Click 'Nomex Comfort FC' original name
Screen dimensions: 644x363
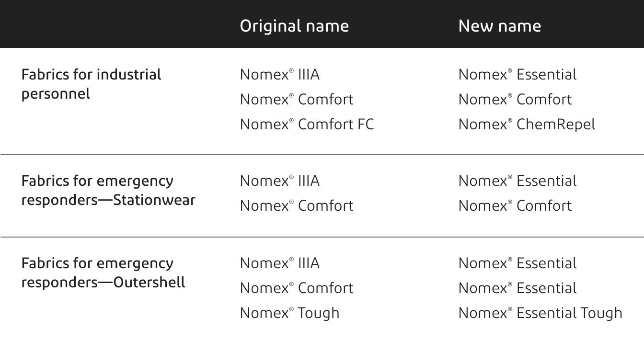pos(307,125)
